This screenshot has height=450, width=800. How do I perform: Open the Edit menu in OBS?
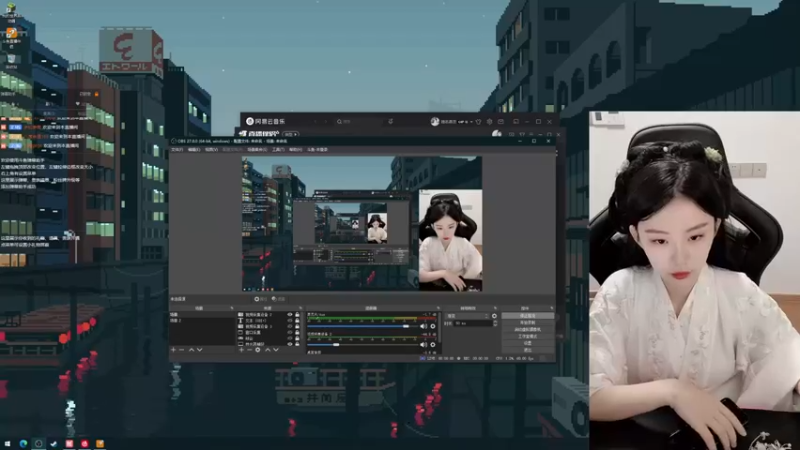[194, 150]
